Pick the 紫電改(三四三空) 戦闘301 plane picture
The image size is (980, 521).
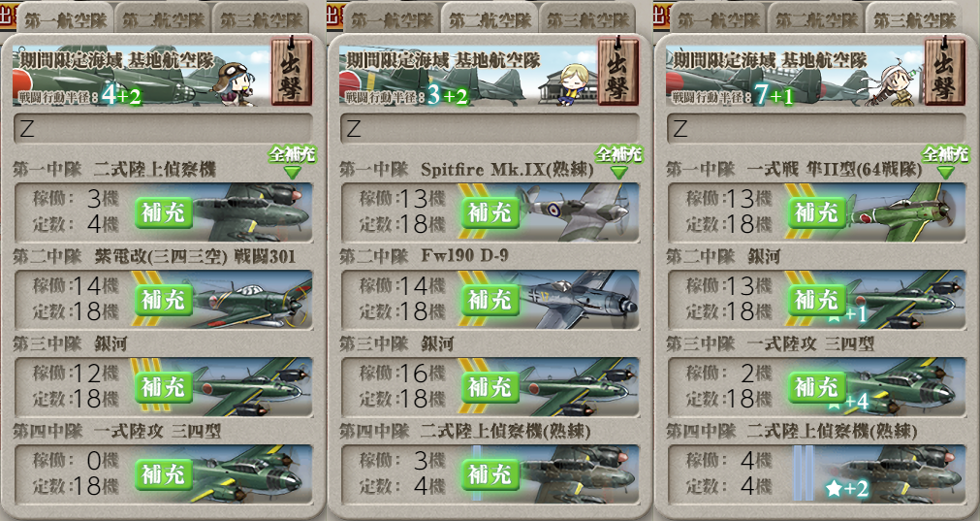251,300
